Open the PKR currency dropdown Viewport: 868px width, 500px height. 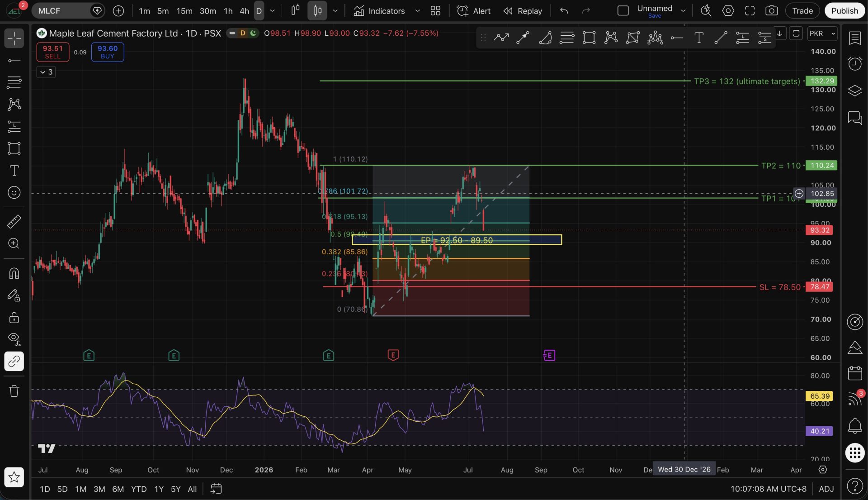coord(822,33)
